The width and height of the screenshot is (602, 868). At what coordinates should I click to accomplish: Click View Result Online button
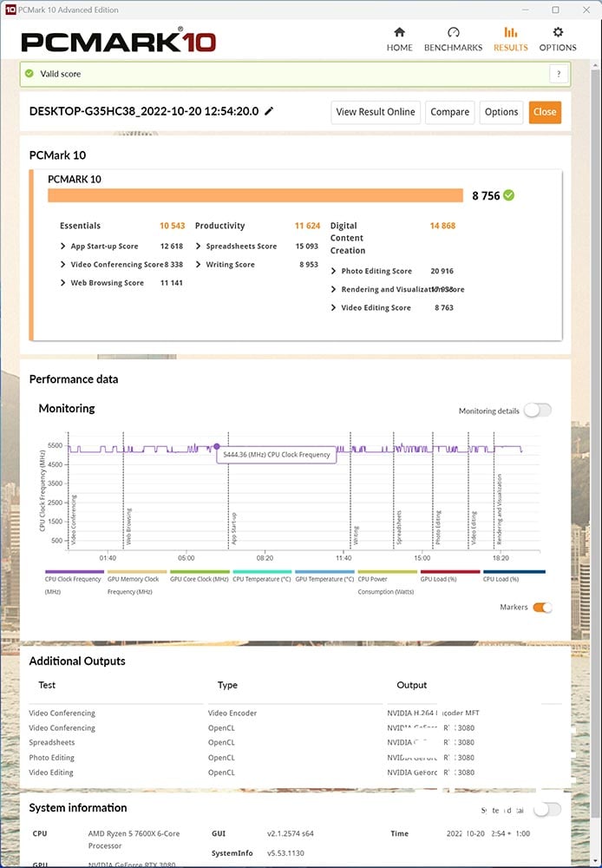(x=376, y=112)
